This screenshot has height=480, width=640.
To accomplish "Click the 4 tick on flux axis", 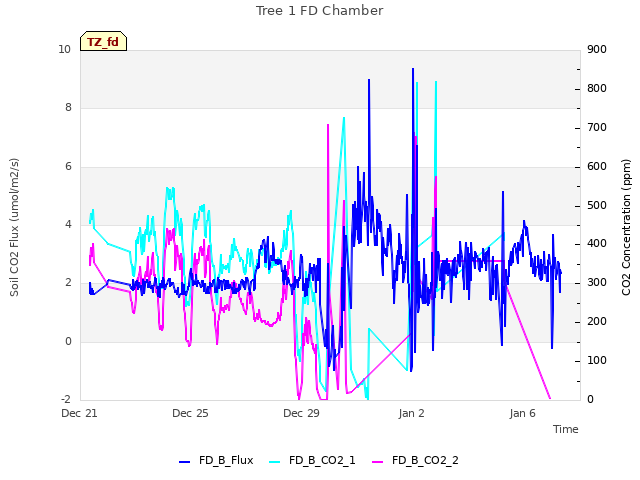I will [x=68, y=224].
